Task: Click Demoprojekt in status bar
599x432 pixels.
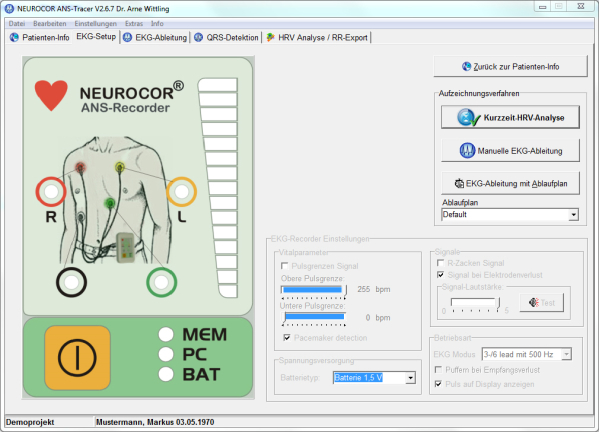Action: coord(30,422)
